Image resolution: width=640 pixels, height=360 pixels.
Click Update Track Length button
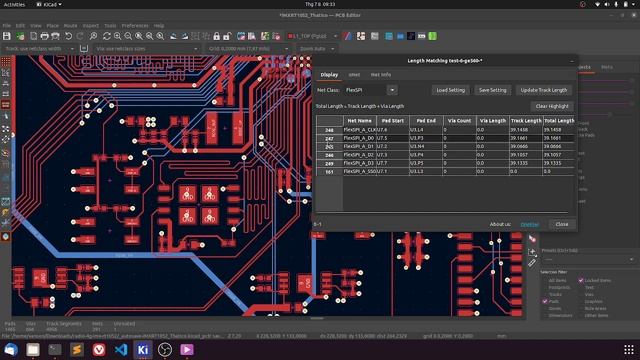point(544,90)
